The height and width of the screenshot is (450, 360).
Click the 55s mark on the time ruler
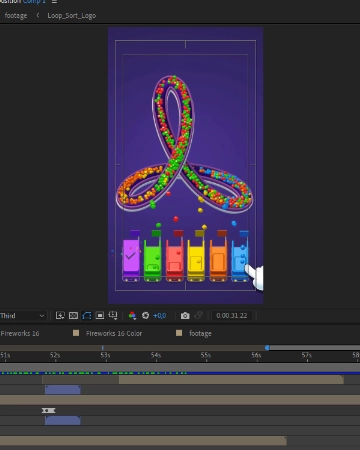coord(206,355)
